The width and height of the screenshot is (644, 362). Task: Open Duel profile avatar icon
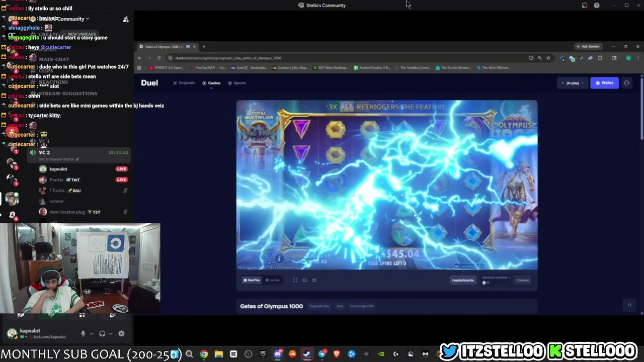pyautogui.click(x=626, y=83)
